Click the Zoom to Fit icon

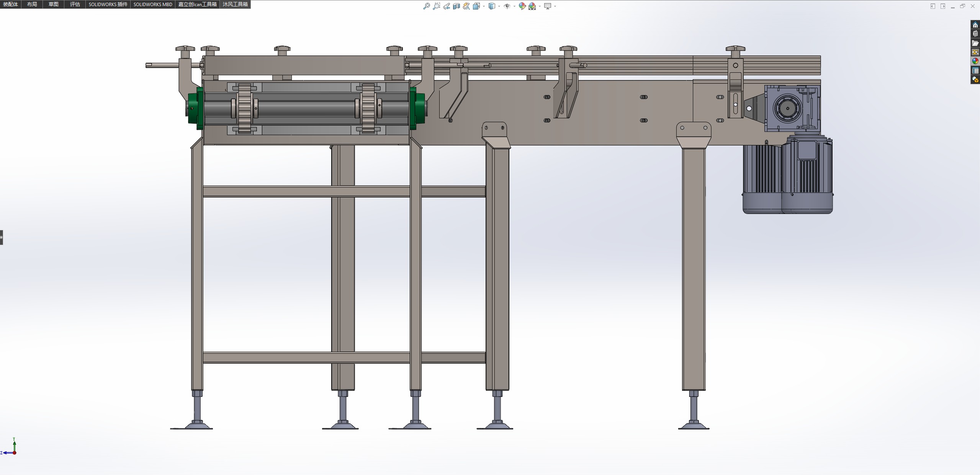[x=426, y=6]
